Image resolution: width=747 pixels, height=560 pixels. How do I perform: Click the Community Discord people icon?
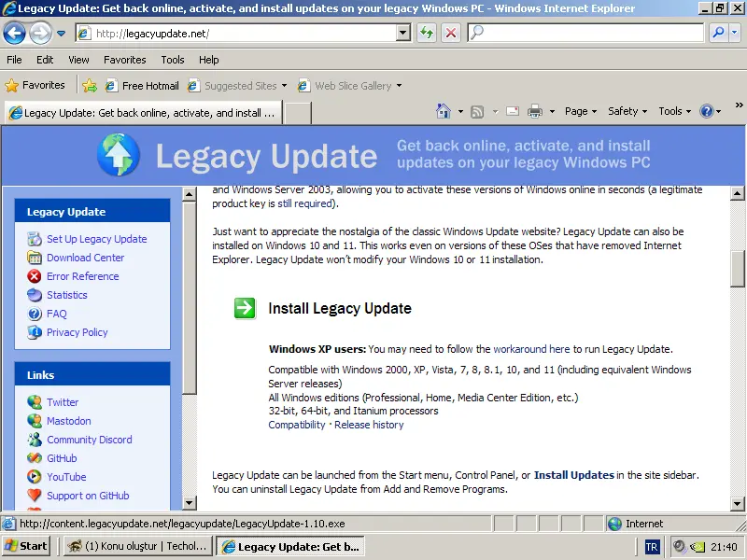coord(35,440)
